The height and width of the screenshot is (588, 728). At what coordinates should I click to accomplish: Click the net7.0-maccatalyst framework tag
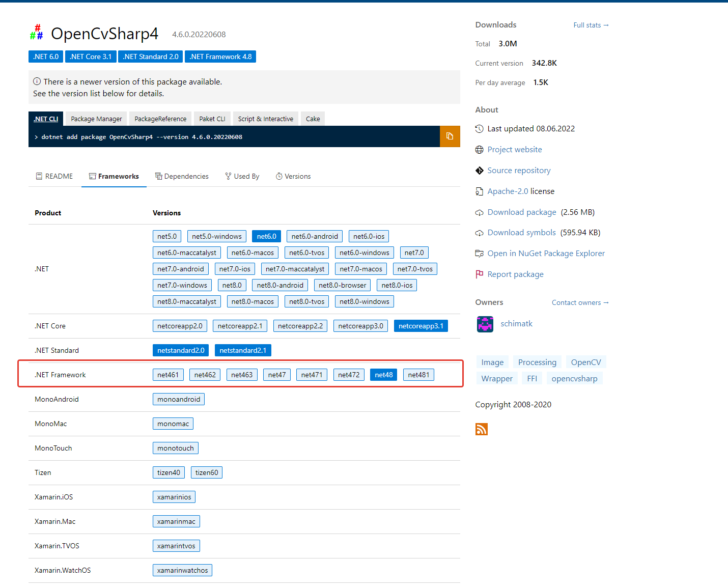coord(295,269)
